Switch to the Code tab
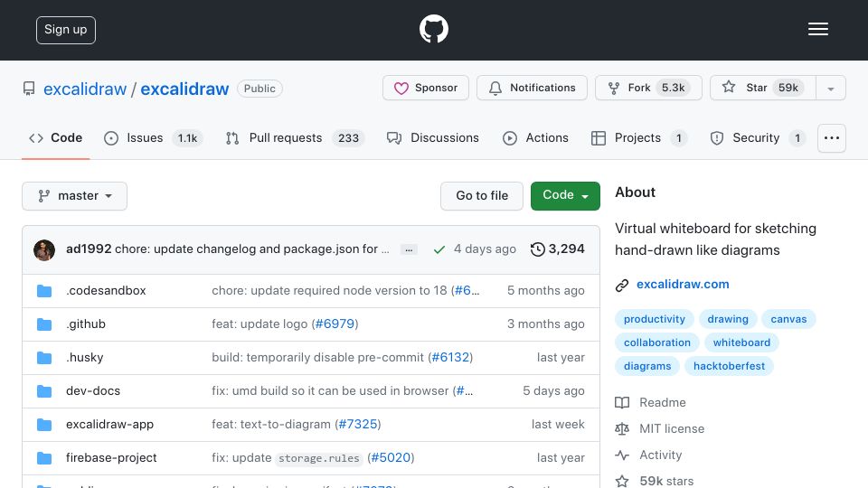868x488 pixels. (x=55, y=137)
